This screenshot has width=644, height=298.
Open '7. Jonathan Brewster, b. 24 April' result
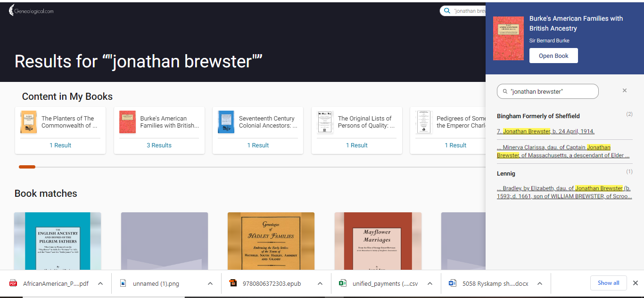click(x=545, y=131)
